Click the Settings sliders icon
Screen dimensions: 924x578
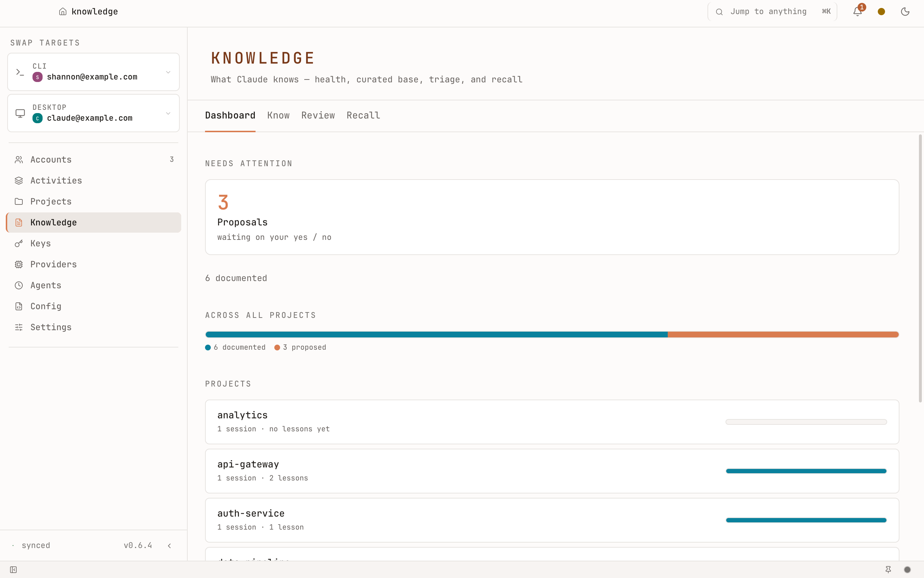19,327
